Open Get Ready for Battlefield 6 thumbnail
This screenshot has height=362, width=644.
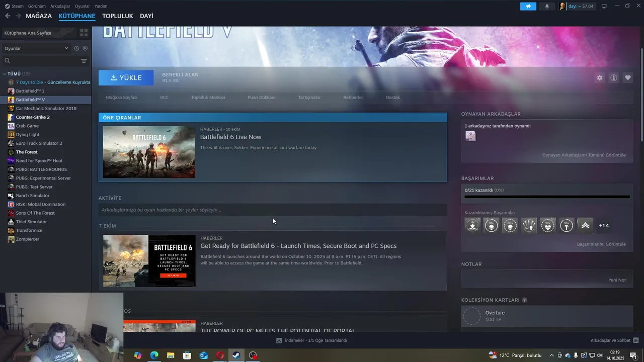click(x=149, y=261)
